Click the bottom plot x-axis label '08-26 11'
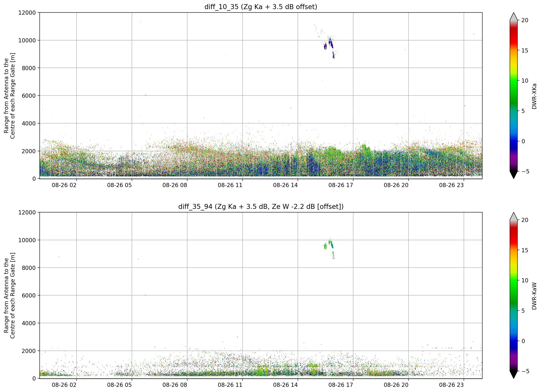This screenshot has height=392, width=541. (230, 385)
